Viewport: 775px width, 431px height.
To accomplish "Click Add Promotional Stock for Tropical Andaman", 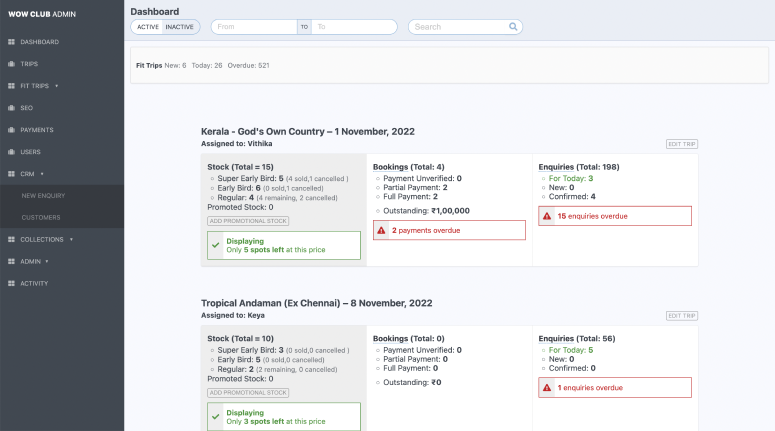I will click(x=247, y=393).
